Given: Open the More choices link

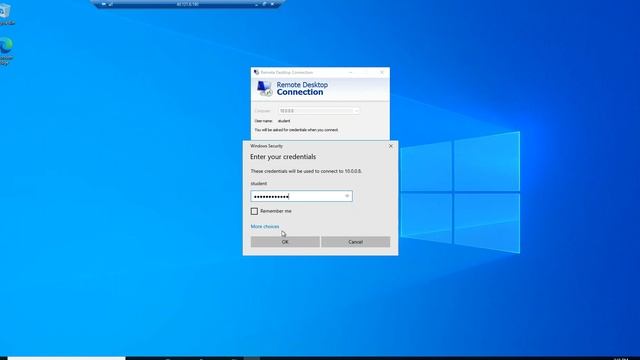Looking at the screenshot, I should coord(265,227).
